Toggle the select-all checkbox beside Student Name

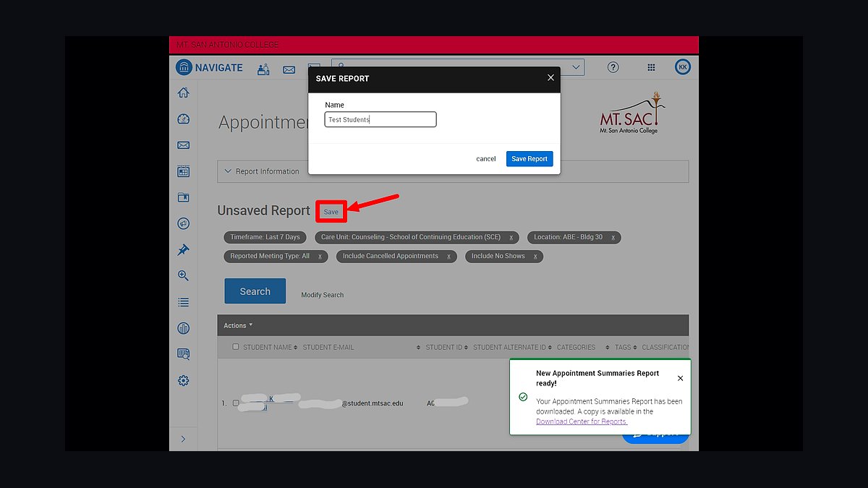pyautogui.click(x=236, y=347)
